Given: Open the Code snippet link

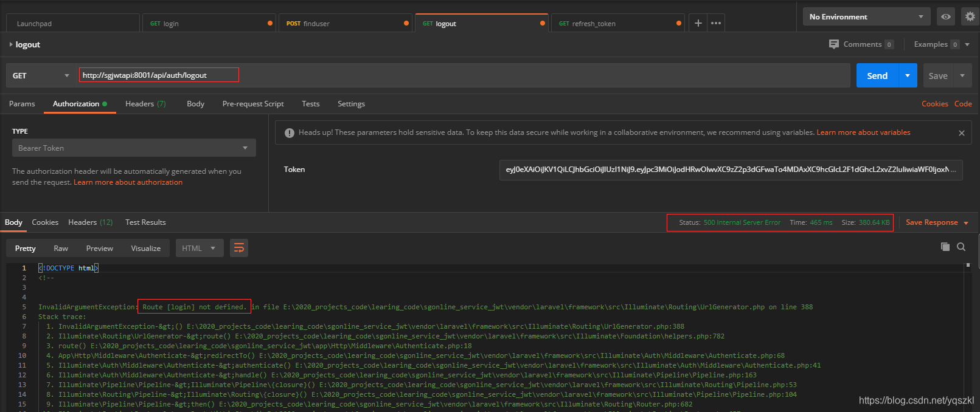Looking at the screenshot, I should (963, 104).
